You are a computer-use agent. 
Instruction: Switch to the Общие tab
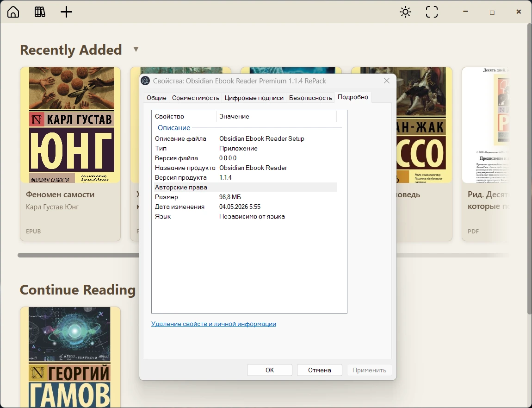tap(156, 98)
